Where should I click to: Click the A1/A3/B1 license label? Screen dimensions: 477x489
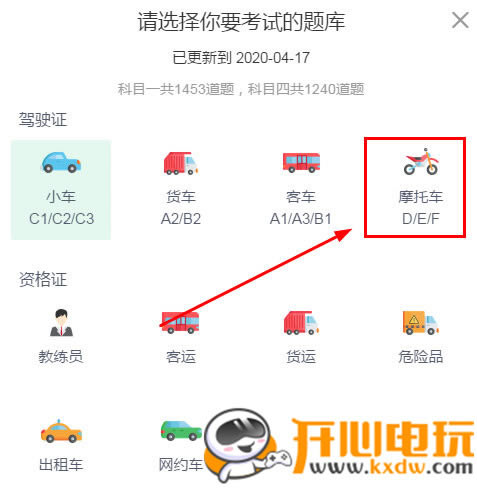click(x=301, y=219)
